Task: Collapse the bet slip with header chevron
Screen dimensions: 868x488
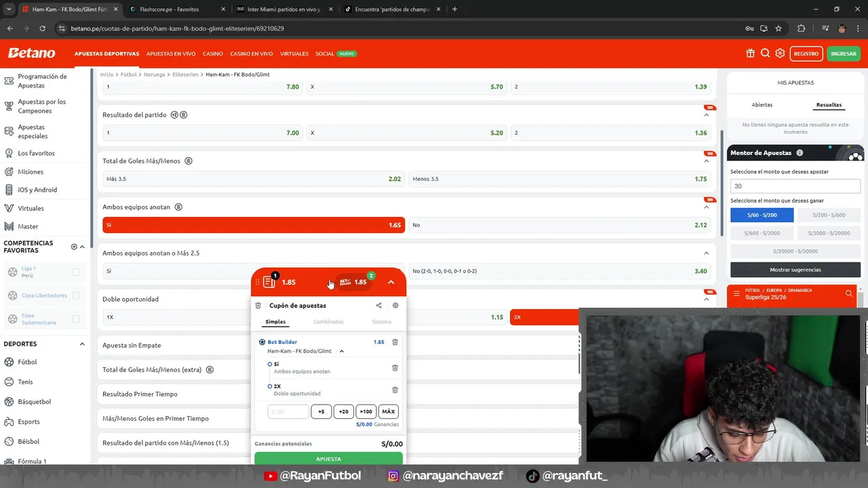Action: tap(391, 282)
